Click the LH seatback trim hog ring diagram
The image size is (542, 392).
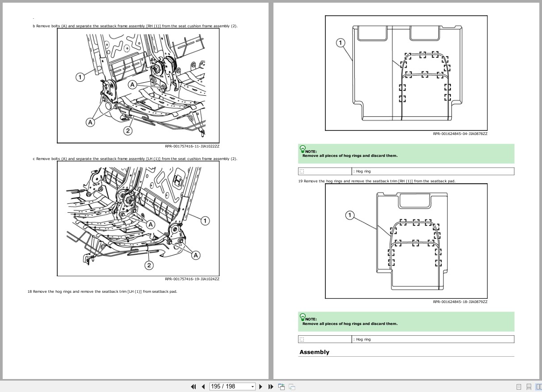[406, 73]
